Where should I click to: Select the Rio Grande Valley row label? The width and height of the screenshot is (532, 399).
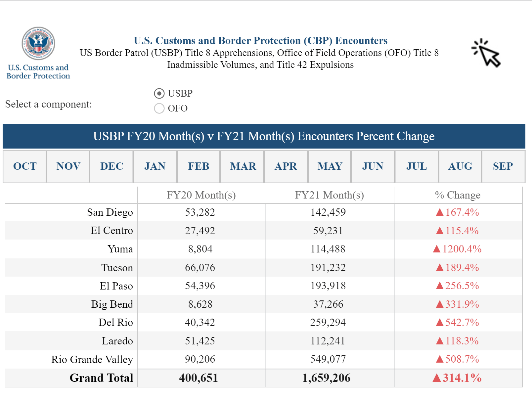92,359
